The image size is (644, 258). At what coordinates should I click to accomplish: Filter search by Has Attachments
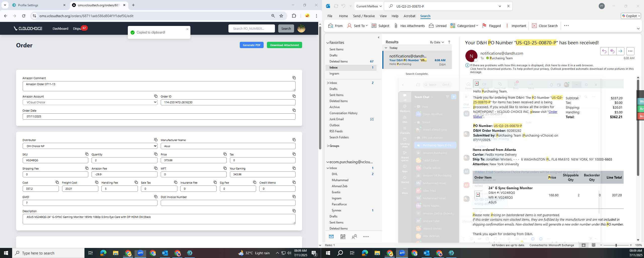(409, 26)
